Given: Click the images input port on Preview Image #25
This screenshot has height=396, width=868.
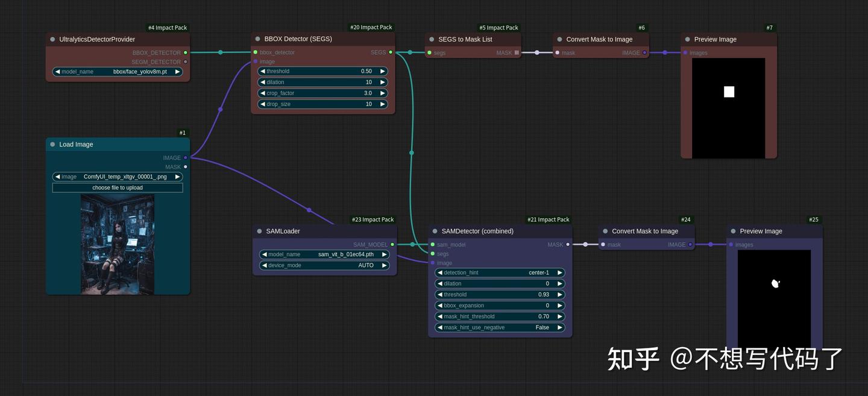Looking at the screenshot, I should [x=730, y=245].
